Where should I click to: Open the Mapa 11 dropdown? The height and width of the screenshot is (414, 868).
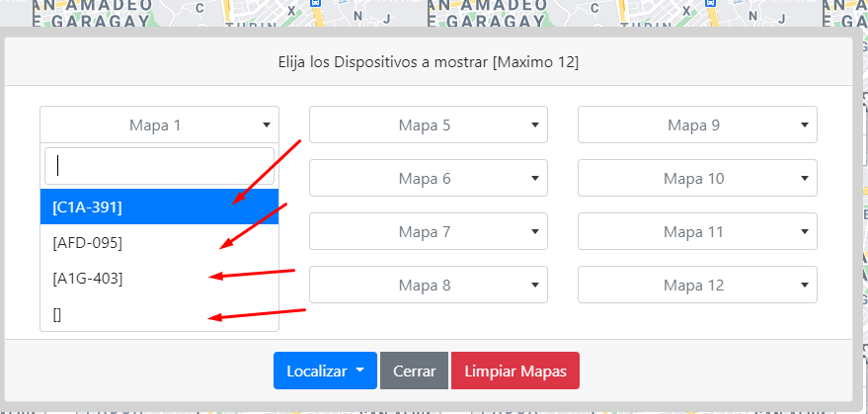coord(696,232)
